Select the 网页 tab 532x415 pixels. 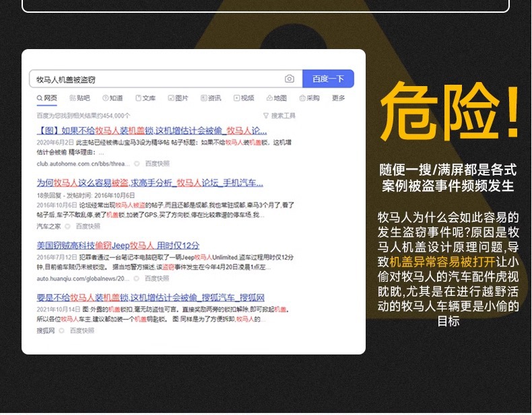coord(47,98)
